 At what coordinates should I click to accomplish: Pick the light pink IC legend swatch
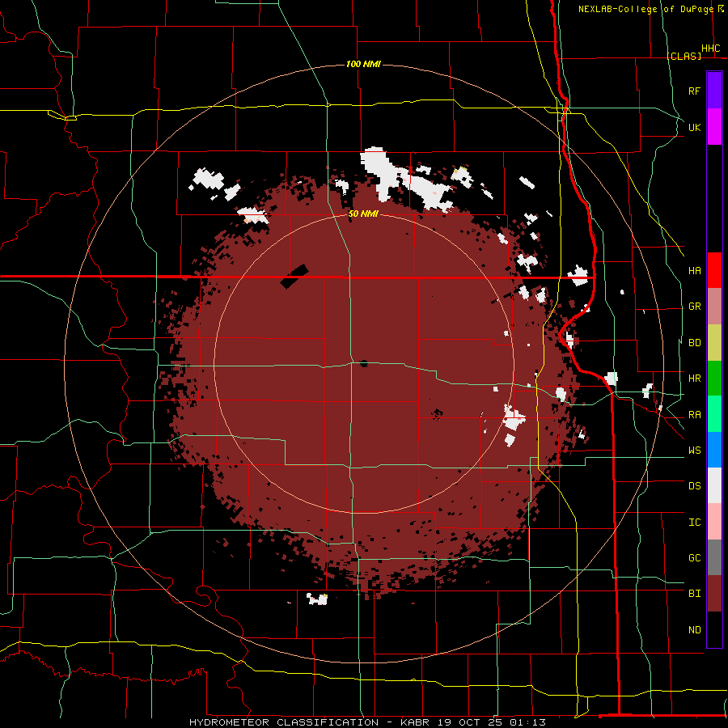click(x=714, y=522)
